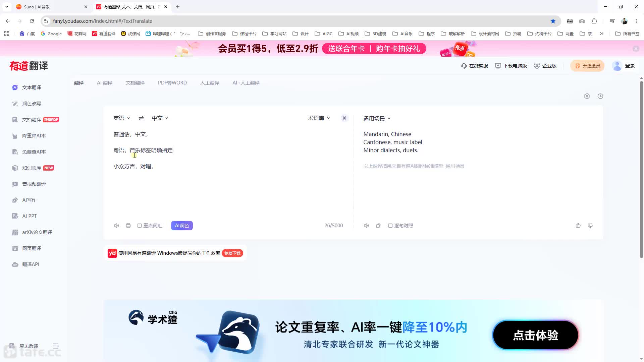Open browser extensions puzzle icon
Viewport: 644px width, 362px height.
(x=594, y=21)
